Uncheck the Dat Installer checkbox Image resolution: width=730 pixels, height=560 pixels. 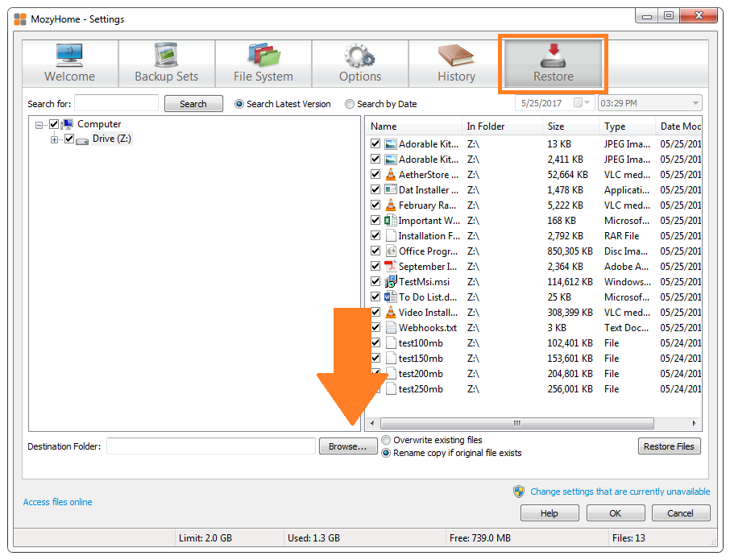coord(375,189)
